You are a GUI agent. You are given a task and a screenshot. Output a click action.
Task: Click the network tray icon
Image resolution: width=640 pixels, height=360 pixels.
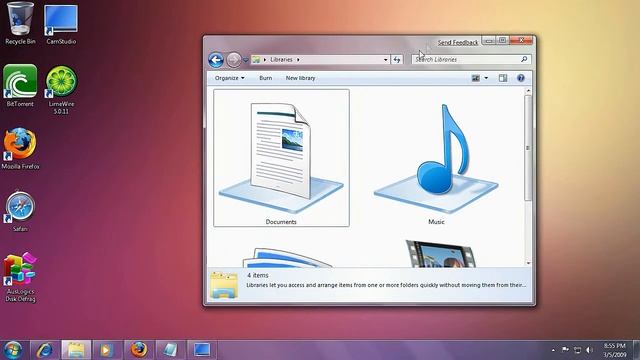click(577, 350)
